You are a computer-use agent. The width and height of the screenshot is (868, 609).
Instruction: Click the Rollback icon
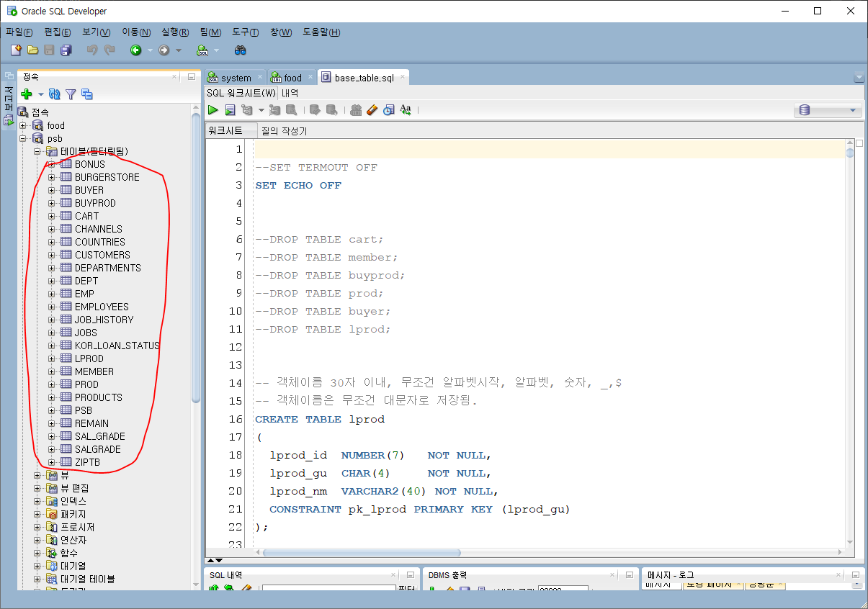331,110
